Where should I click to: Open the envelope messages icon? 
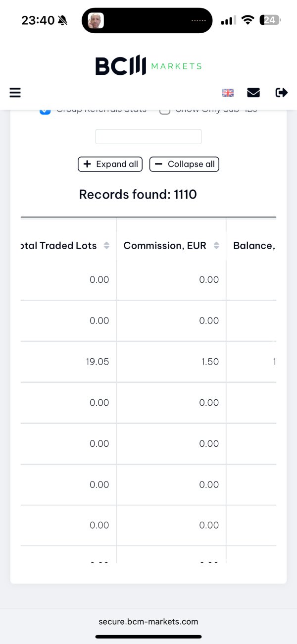point(253,93)
